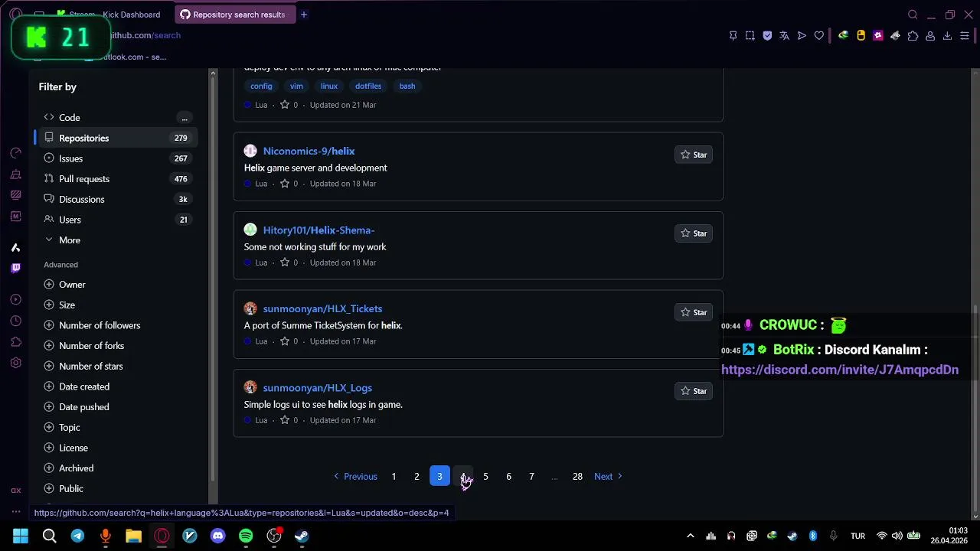Open the browser profile account icon

(930, 35)
